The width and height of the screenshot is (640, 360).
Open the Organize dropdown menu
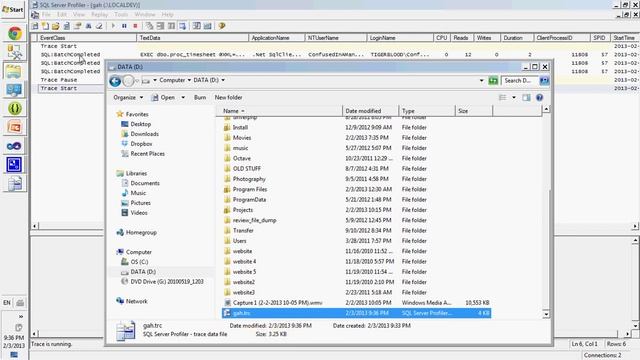click(128, 98)
